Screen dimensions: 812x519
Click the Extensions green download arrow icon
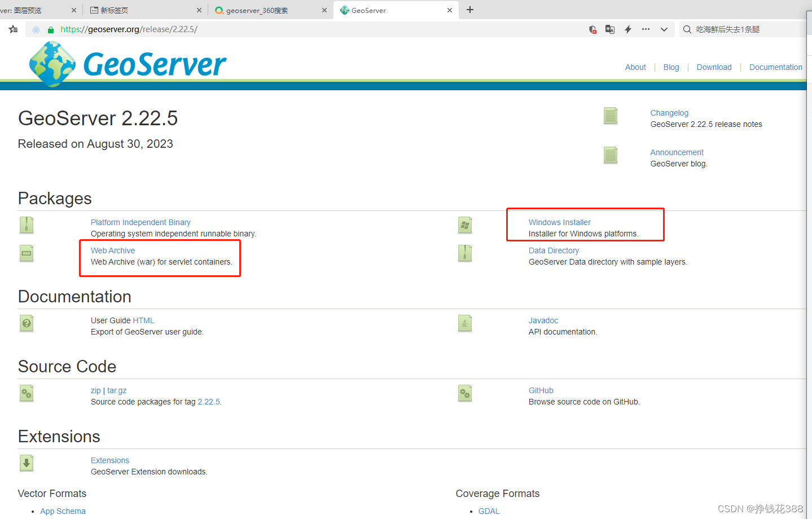pos(26,463)
